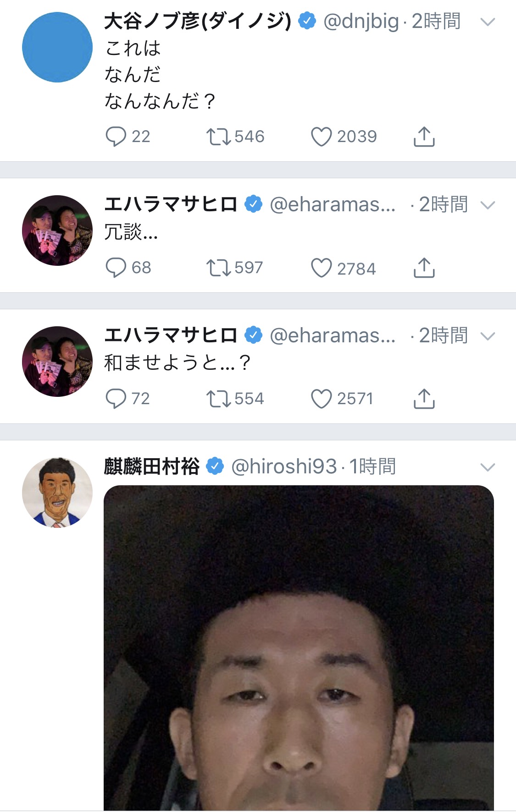Share the @dnjbig tweet via share icon

[x=424, y=137]
